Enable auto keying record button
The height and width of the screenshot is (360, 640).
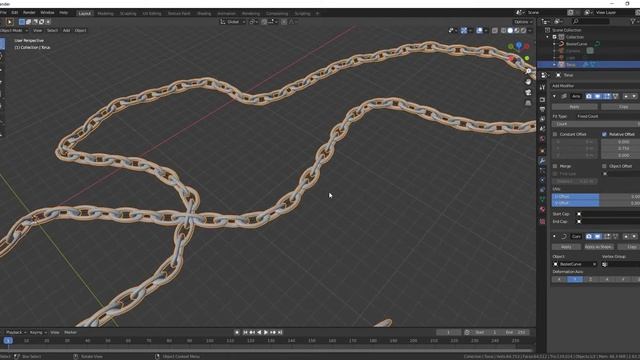click(x=237, y=332)
